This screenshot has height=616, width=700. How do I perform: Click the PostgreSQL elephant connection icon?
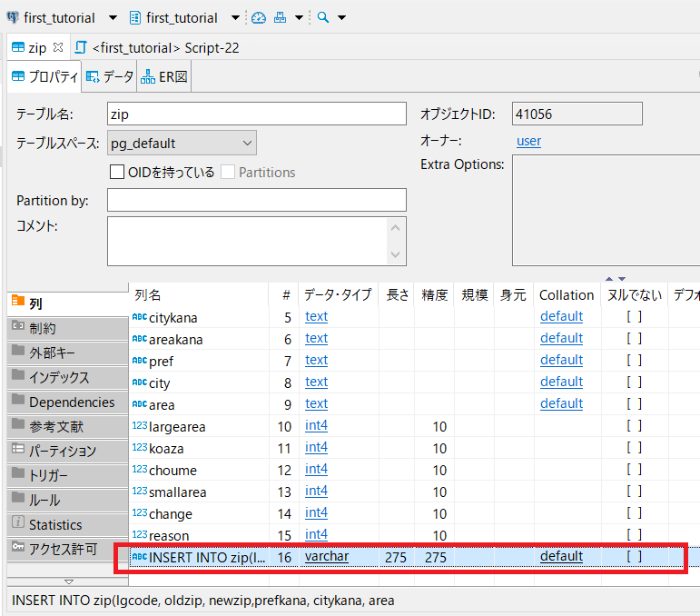pyautogui.click(x=13, y=18)
